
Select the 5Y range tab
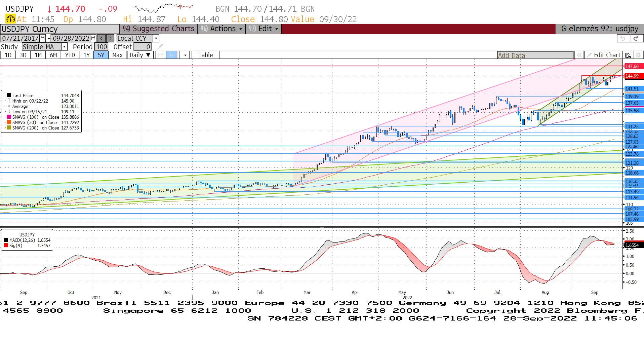point(101,55)
